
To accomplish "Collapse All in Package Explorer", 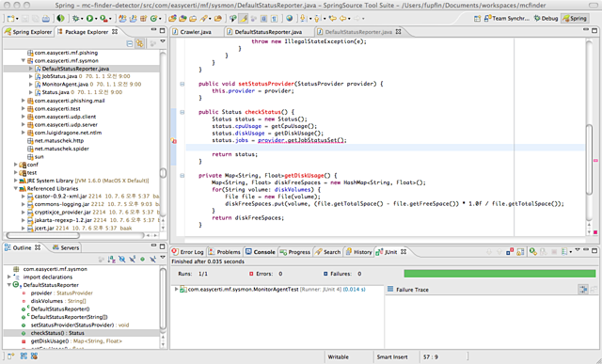I will click(130, 43).
